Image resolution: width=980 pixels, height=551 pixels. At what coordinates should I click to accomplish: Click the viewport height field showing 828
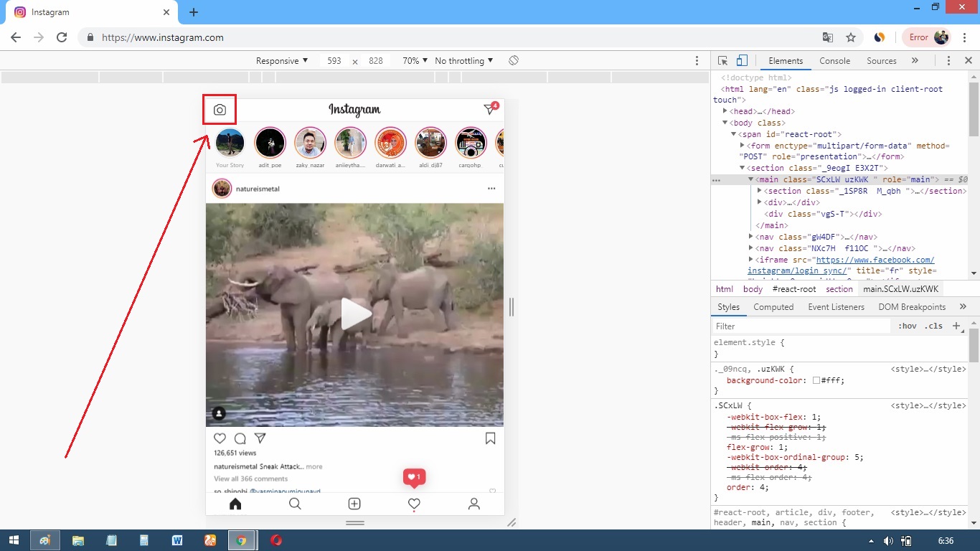click(x=376, y=61)
